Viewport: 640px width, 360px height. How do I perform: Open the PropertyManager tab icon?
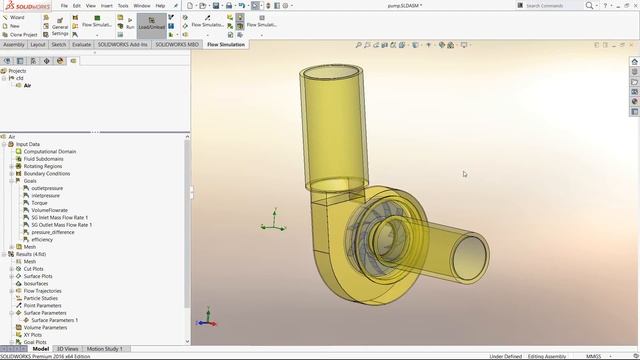pyautogui.click(x=20, y=61)
